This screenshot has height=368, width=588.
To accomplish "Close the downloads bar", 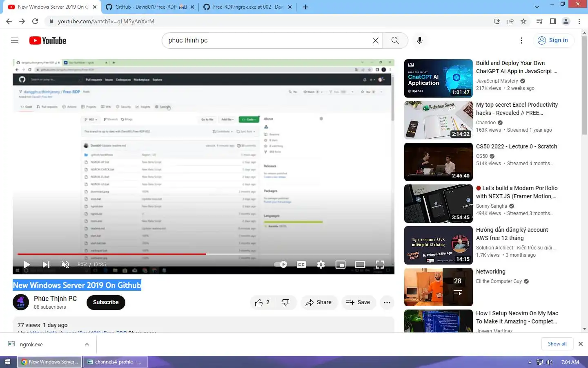I will click(x=580, y=344).
